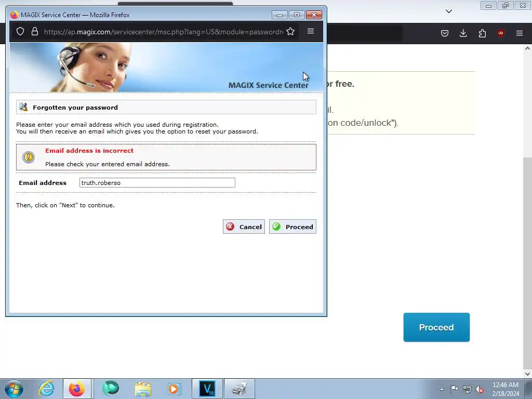Open the green globe browser taskbar icon
The height and width of the screenshot is (399, 532).
click(110, 389)
